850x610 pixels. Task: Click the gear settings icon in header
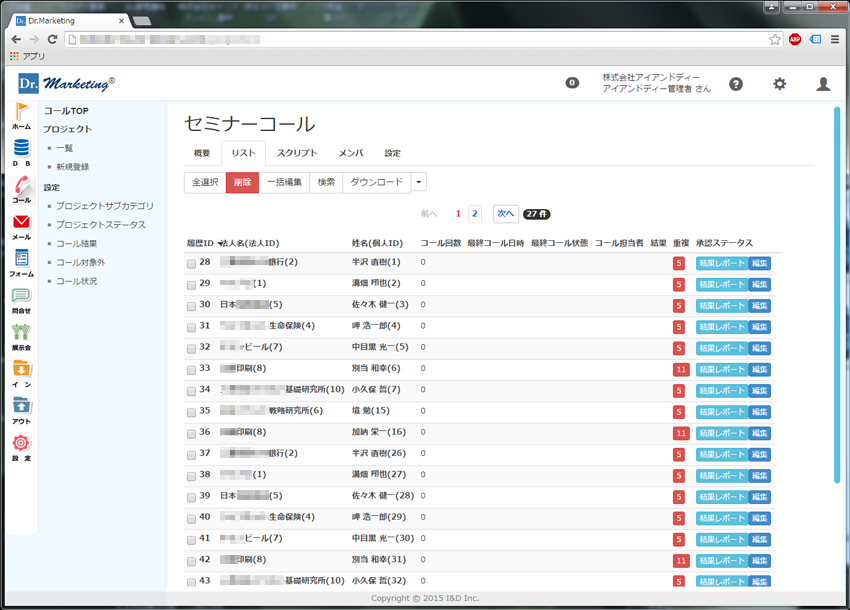point(779,84)
